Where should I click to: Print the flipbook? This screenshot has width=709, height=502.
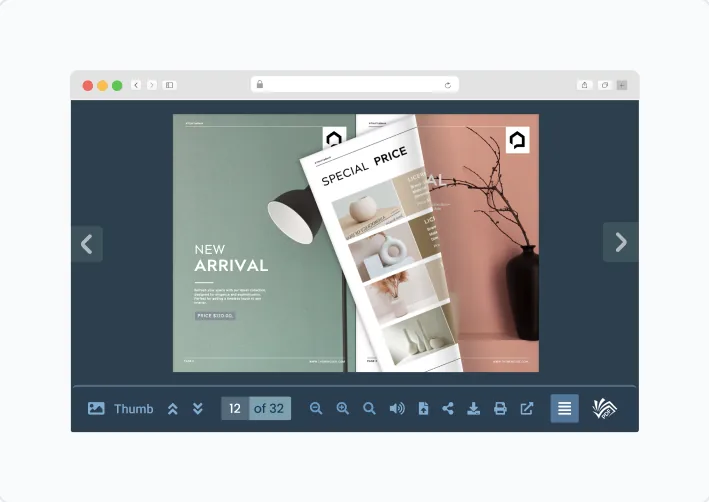[x=500, y=408]
